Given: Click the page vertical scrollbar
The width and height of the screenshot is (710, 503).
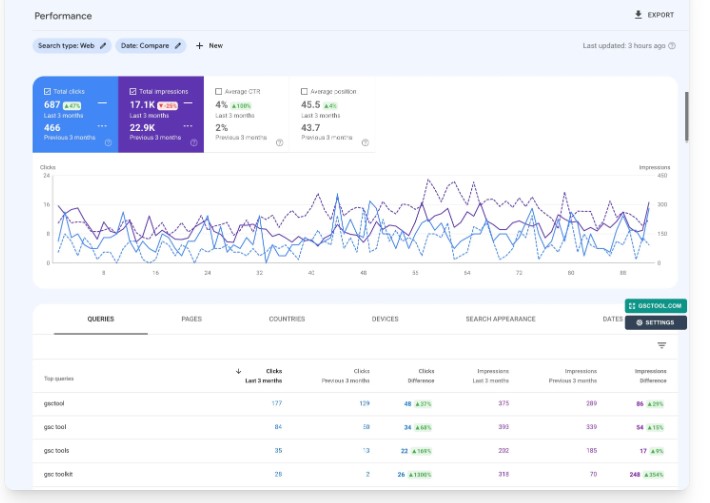Looking at the screenshot, I should tap(686, 116).
